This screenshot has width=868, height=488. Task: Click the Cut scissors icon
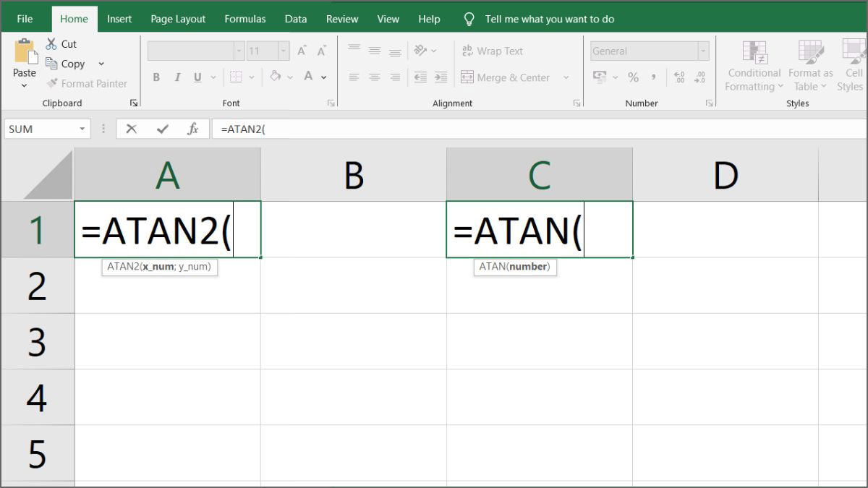(x=51, y=44)
